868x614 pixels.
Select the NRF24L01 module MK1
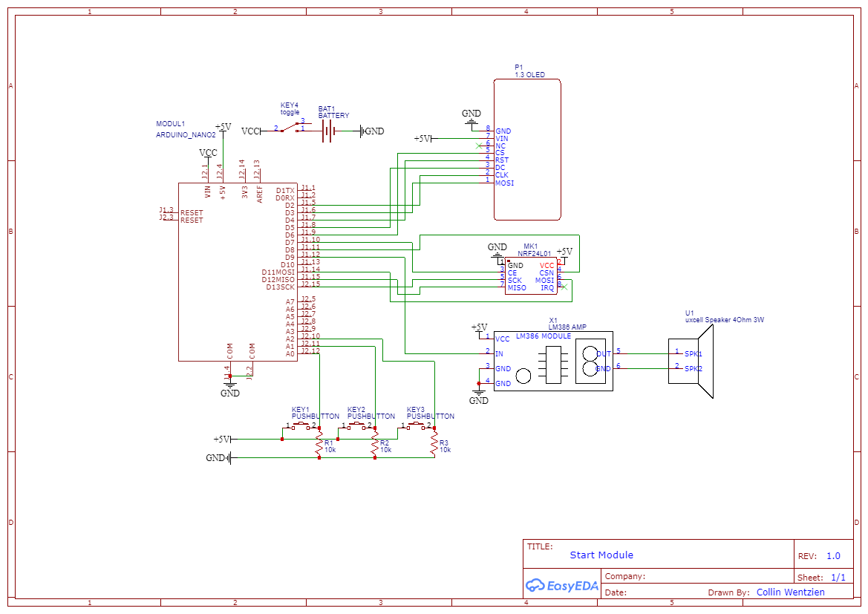[530, 275]
